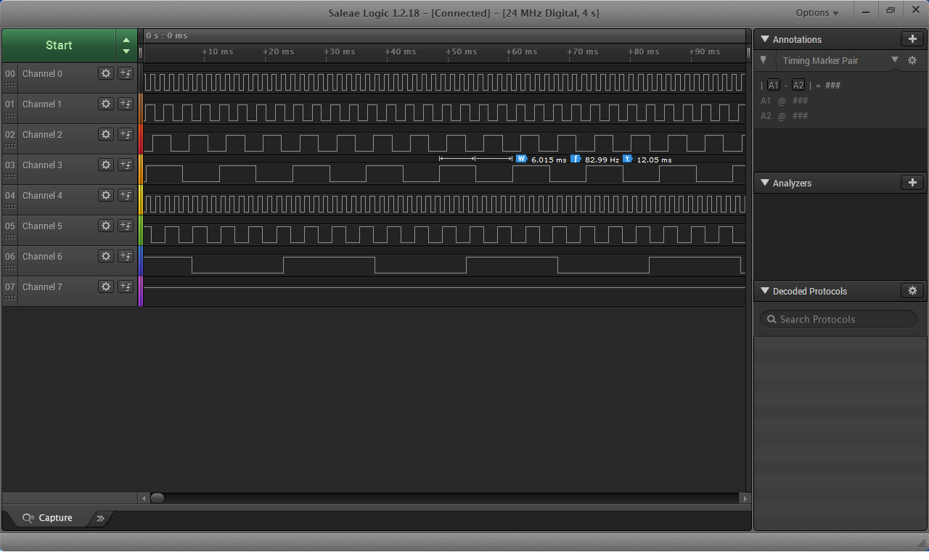The image size is (929, 560).
Task: Click the Channel 2 drag handle dots
Action: click(10, 146)
